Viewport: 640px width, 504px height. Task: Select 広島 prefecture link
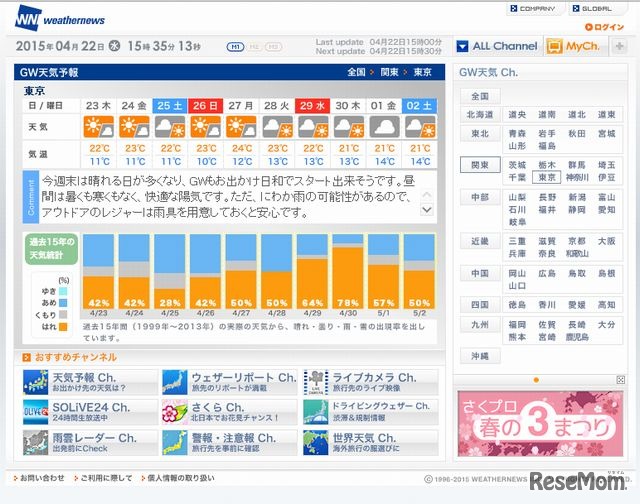(547, 273)
